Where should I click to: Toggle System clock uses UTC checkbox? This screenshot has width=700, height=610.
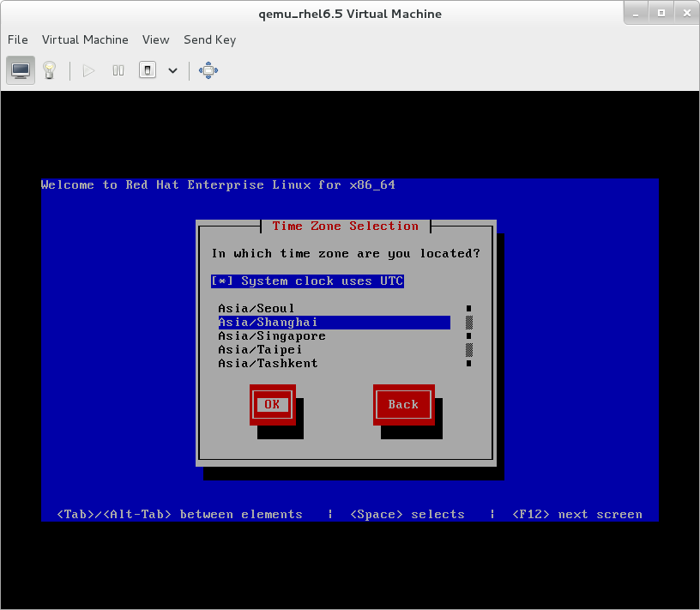pos(308,281)
